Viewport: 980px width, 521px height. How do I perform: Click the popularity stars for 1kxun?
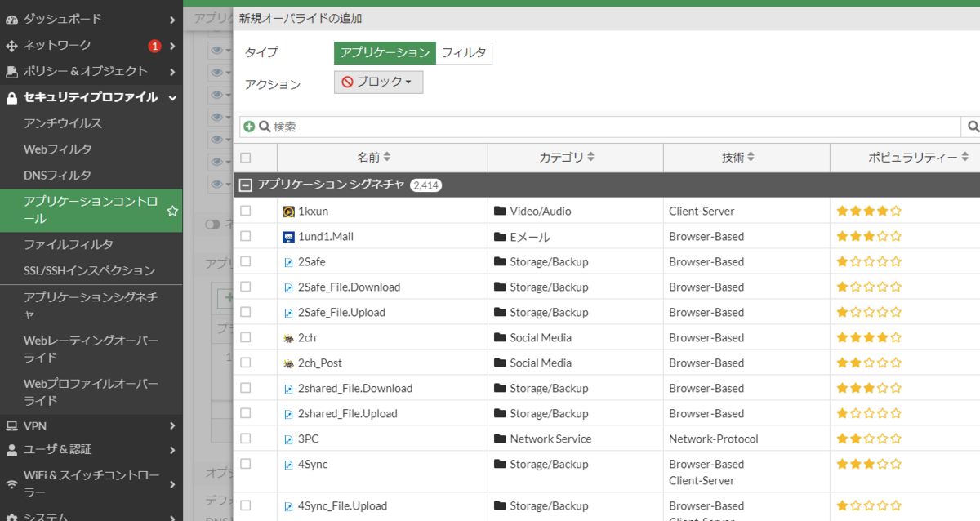click(x=869, y=212)
